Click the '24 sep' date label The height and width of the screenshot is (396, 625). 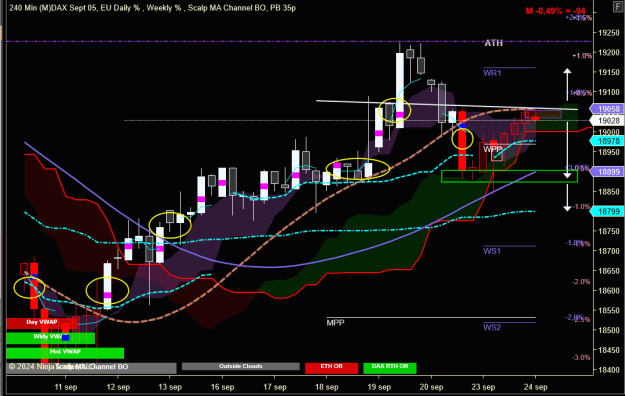coord(536,387)
